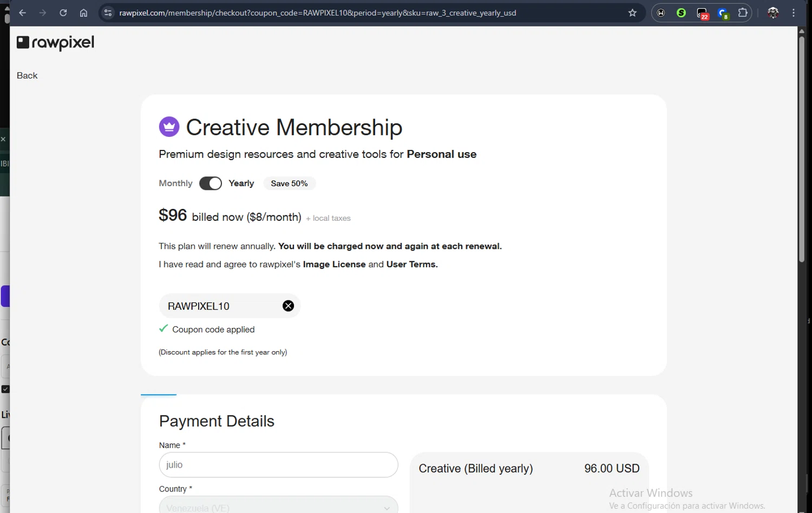The height and width of the screenshot is (513, 812).
Task: Open the User Terms link
Action: tap(412, 264)
